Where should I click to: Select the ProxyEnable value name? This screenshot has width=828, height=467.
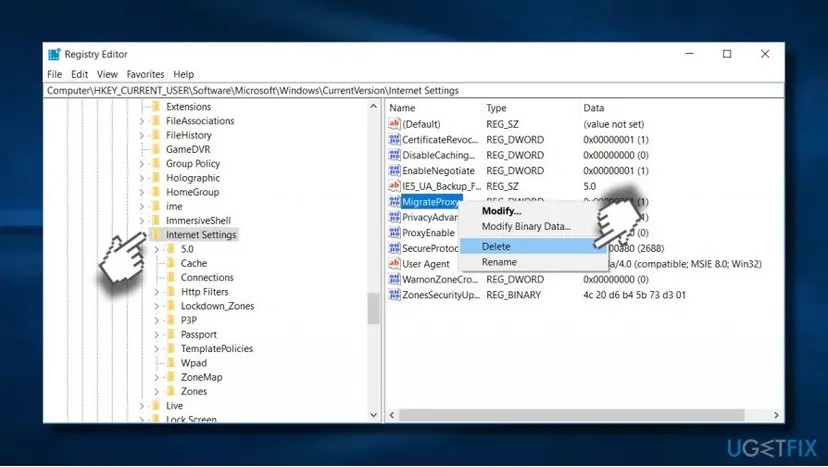point(428,232)
